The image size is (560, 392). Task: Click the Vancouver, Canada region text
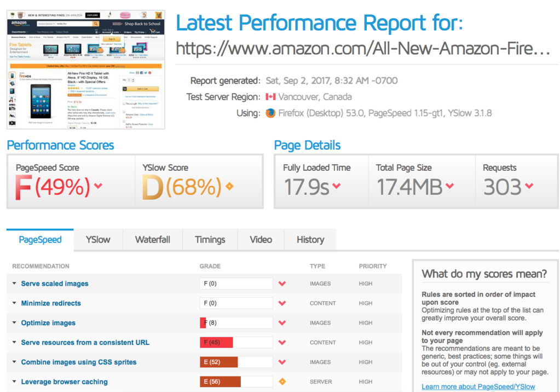pos(315,97)
